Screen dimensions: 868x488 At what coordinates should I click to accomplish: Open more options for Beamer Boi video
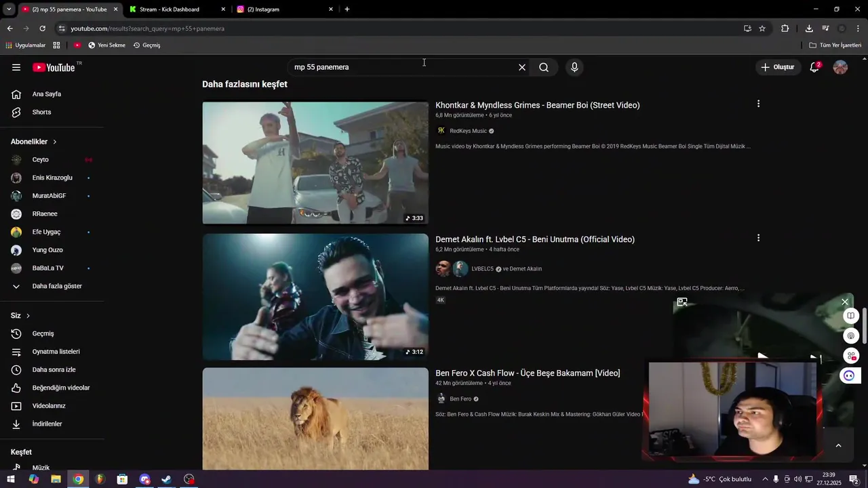(x=758, y=104)
